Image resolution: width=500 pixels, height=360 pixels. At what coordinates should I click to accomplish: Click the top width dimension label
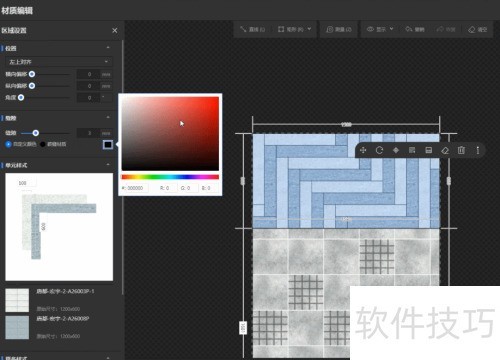(346, 124)
